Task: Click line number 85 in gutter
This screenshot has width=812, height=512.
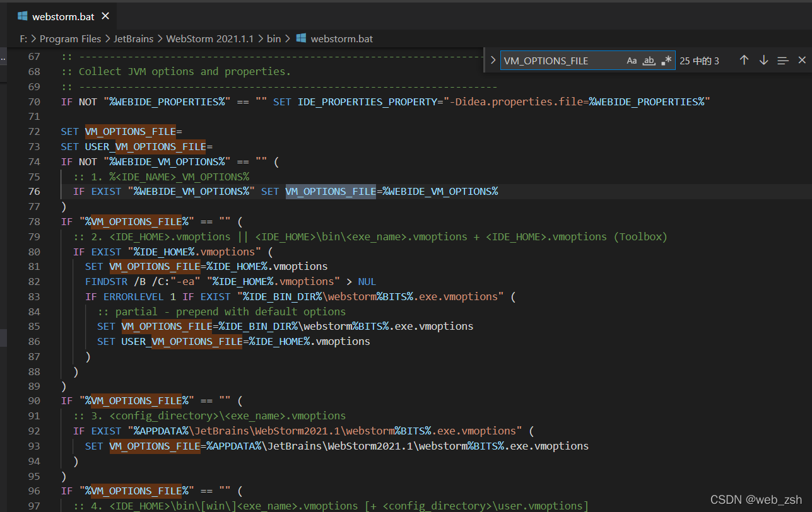Action: (34, 326)
